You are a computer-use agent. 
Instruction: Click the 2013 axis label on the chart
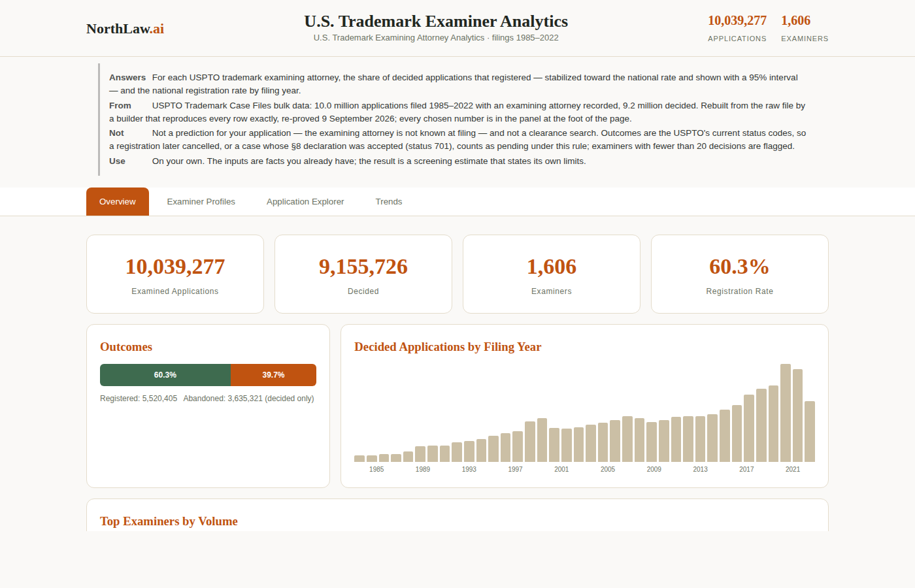(x=700, y=469)
